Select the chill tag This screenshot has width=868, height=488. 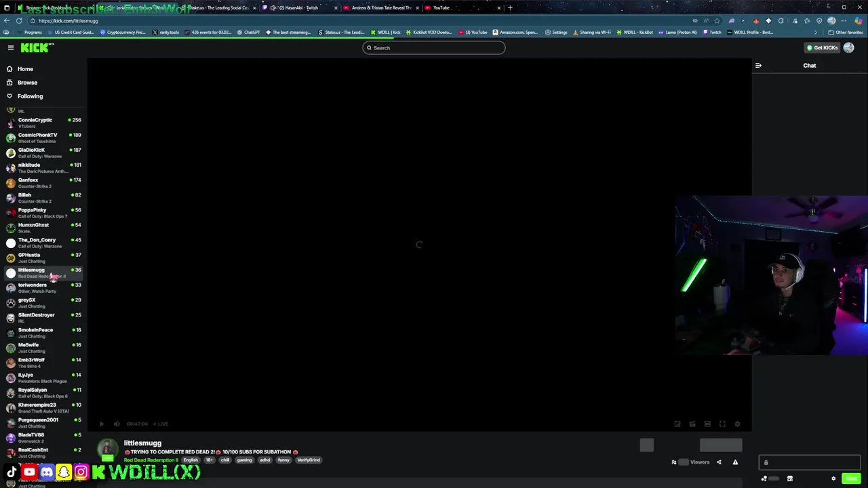pos(225,460)
